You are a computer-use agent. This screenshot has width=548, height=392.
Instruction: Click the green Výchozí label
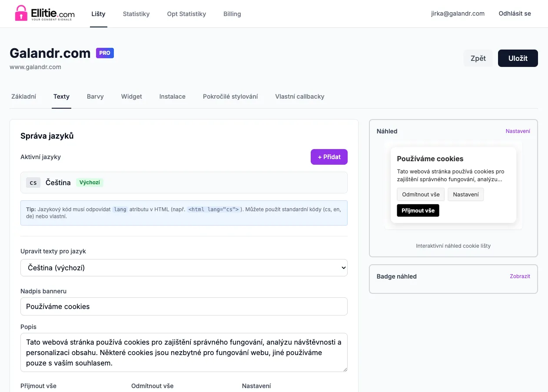click(x=90, y=182)
